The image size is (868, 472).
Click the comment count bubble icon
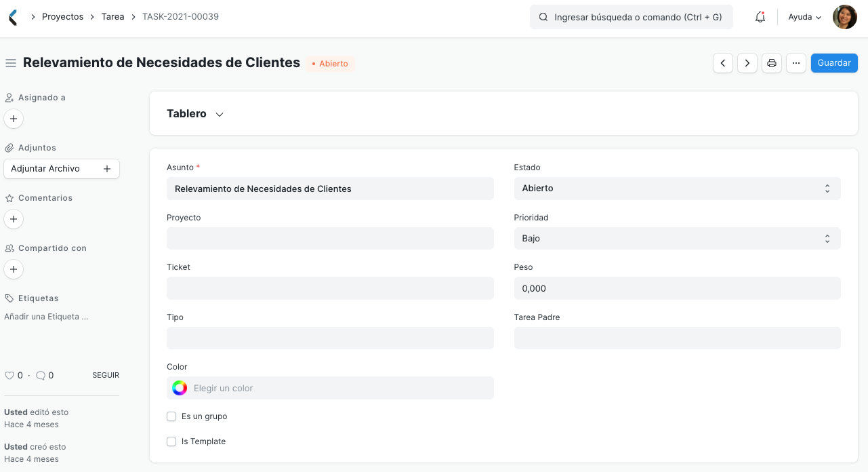click(x=41, y=375)
